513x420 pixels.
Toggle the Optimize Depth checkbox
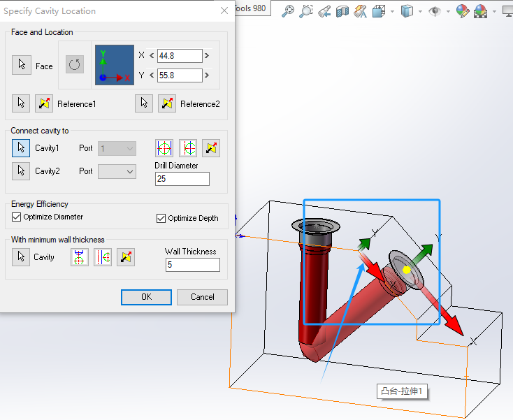(161, 218)
